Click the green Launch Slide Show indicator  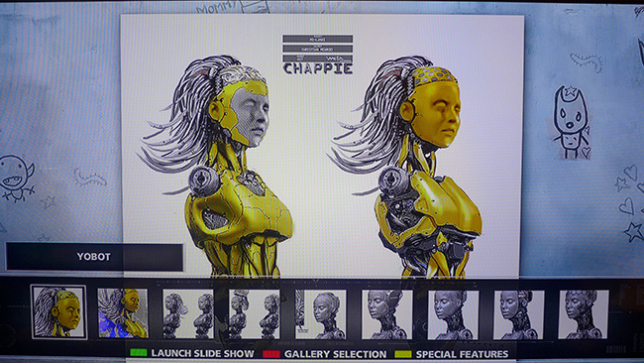[139, 353]
